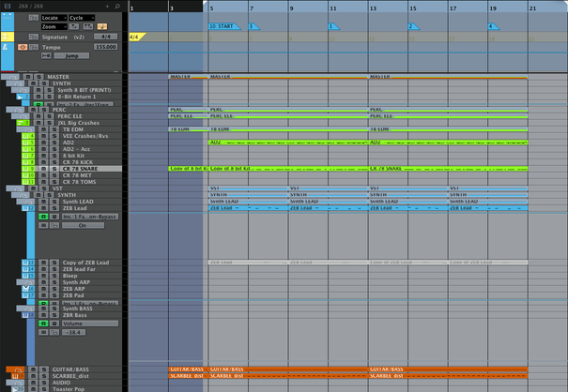Collapse the PERC folder icon
Image resolution: width=568 pixels, height=392 pixels.
point(16,110)
